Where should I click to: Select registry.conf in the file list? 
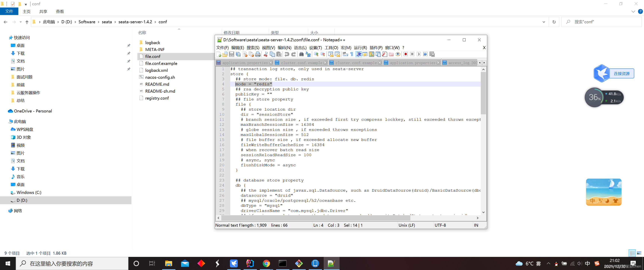click(157, 98)
